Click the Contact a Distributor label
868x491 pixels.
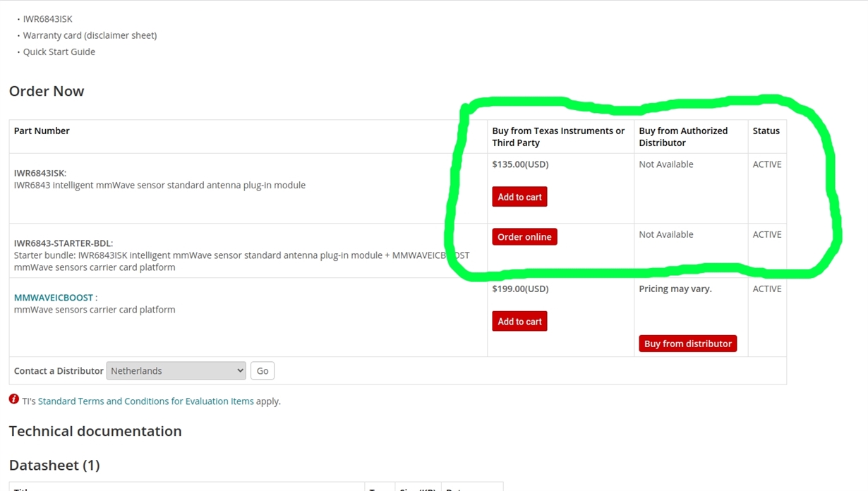click(59, 370)
